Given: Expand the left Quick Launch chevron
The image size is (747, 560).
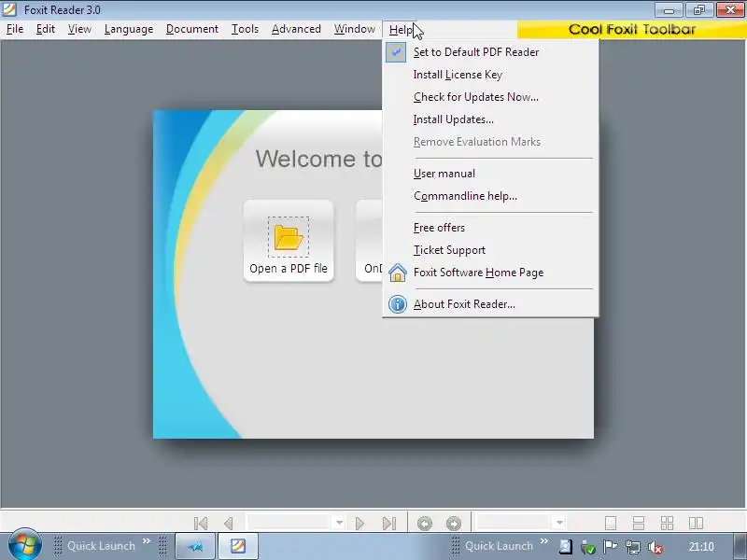Looking at the screenshot, I should coord(147,541).
